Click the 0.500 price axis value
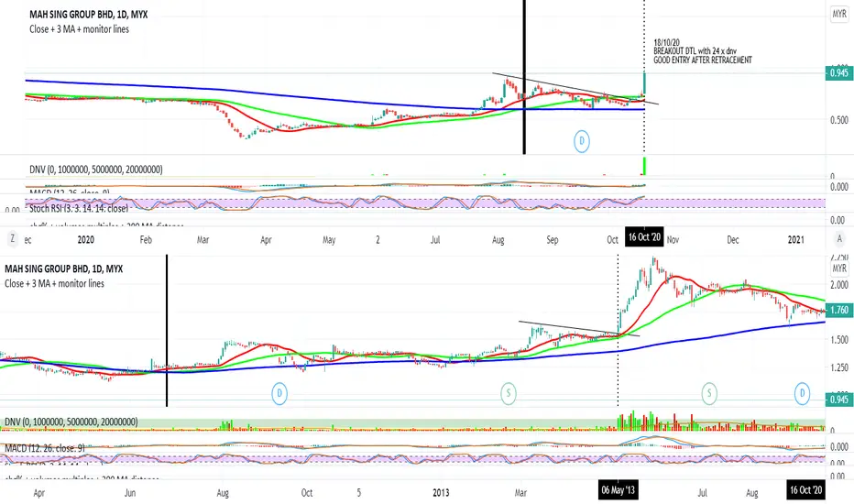The width and height of the screenshot is (854, 504). click(839, 120)
